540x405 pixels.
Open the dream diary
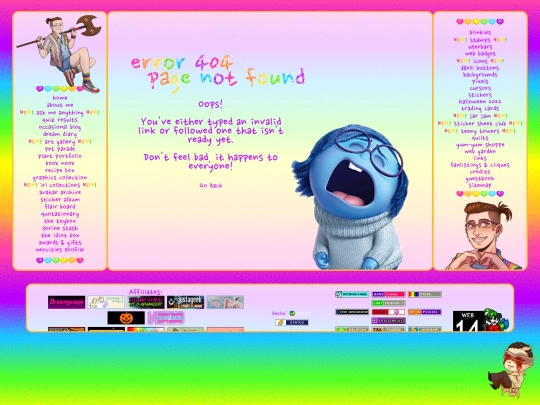60,134
